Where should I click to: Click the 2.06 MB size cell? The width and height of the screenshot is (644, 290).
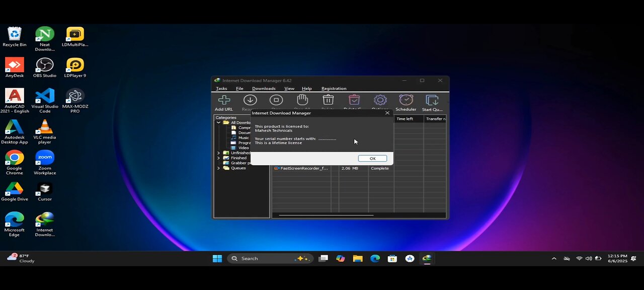(350, 168)
